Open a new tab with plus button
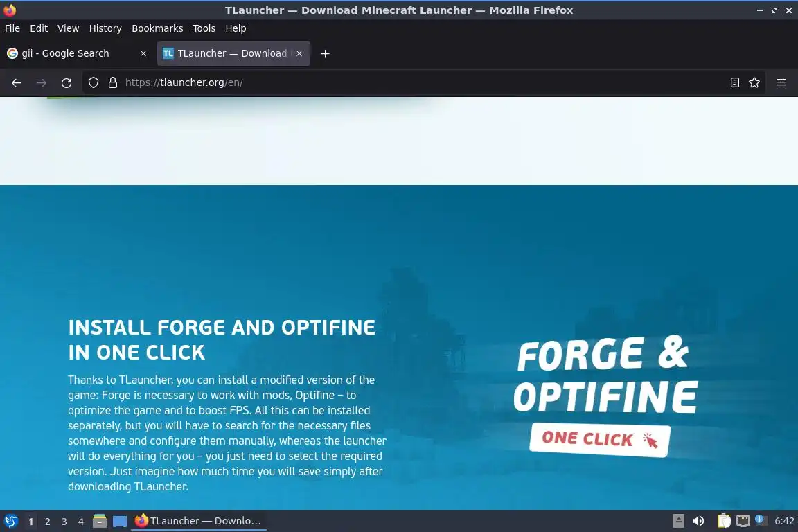Screen dimensions: 798x532 coord(325,53)
